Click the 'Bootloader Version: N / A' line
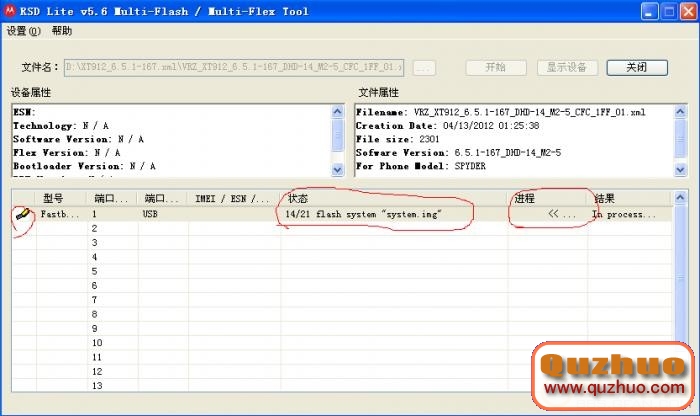Image resolution: width=700 pixels, height=416 pixels. point(84,166)
